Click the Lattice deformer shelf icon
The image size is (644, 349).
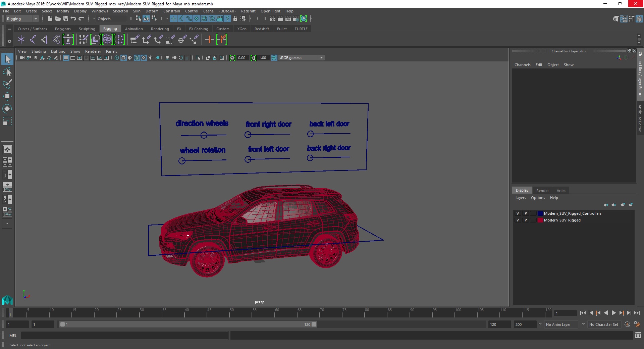pyautogui.click(x=107, y=40)
